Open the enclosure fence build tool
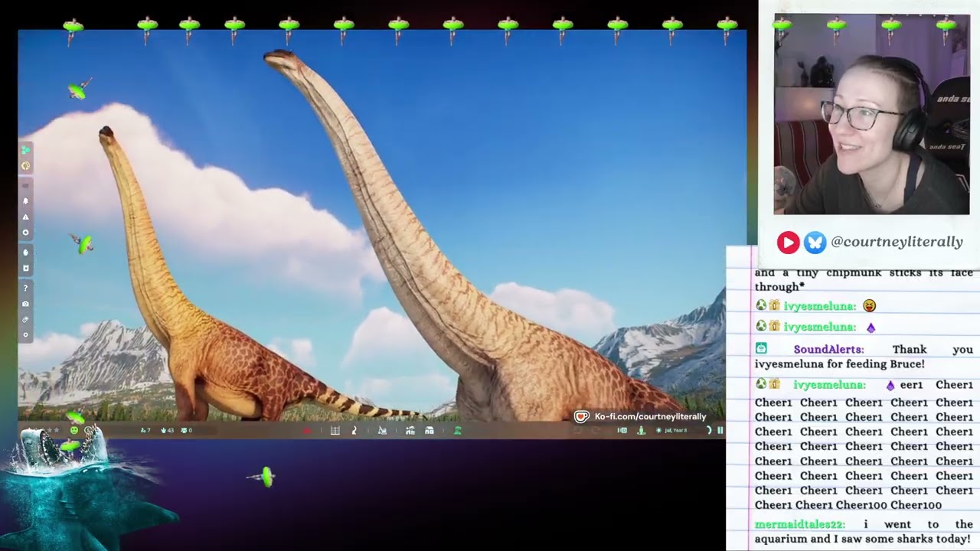Viewport: 980px width, 551px height. pos(335,430)
